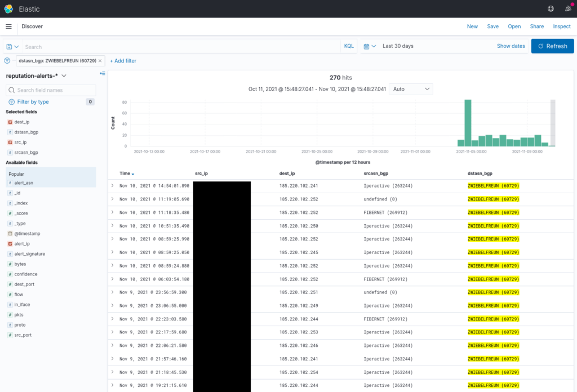Screen dimensions: 577x392
Task: Click the Refresh button
Action: (552, 46)
